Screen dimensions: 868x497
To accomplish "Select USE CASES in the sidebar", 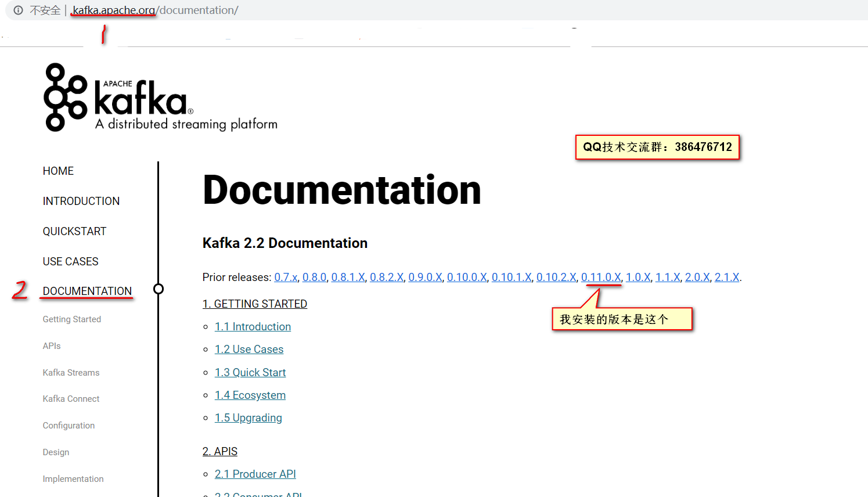I will click(x=70, y=261).
